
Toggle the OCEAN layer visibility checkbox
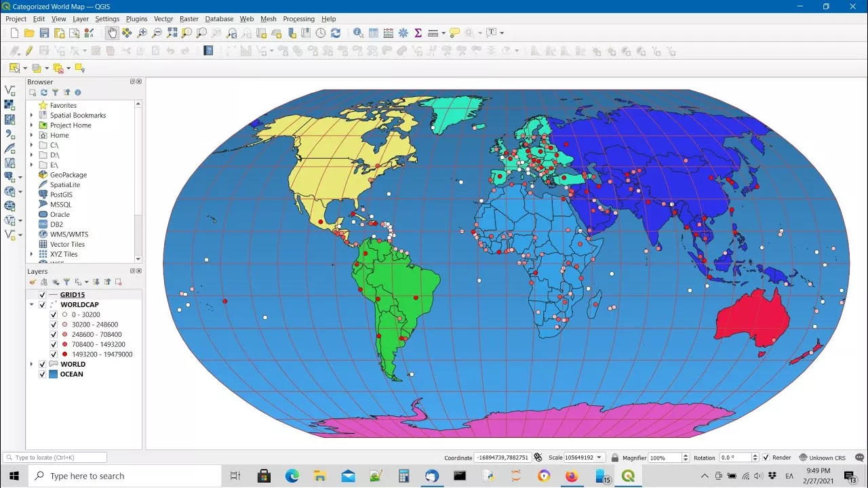click(x=43, y=374)
